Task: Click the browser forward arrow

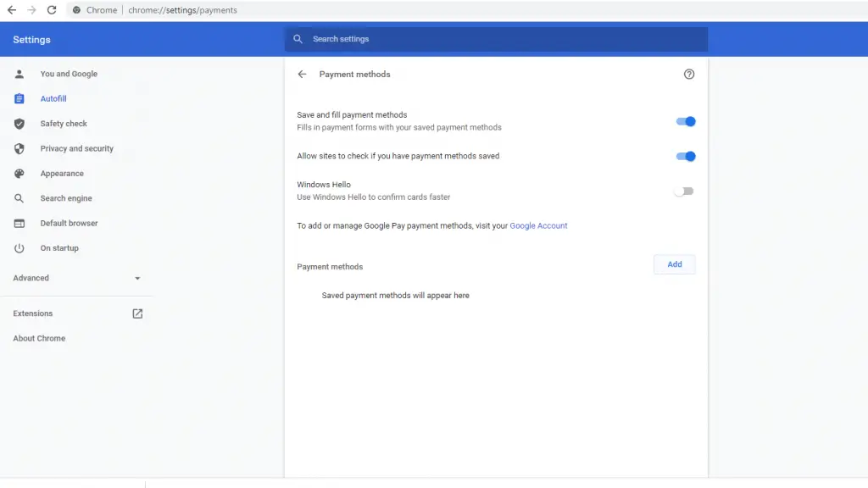Action: (31, 10)
